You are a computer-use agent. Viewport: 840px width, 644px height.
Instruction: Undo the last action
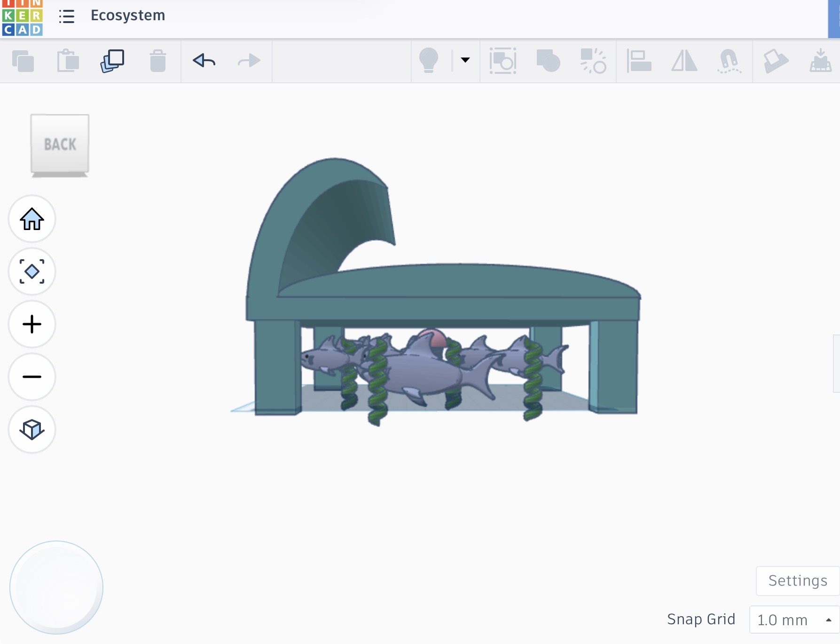204,60
